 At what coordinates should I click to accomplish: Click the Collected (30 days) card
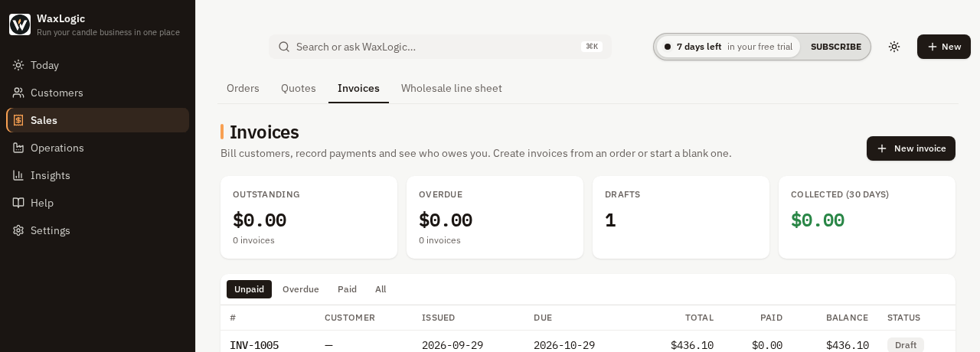point(867,217)
